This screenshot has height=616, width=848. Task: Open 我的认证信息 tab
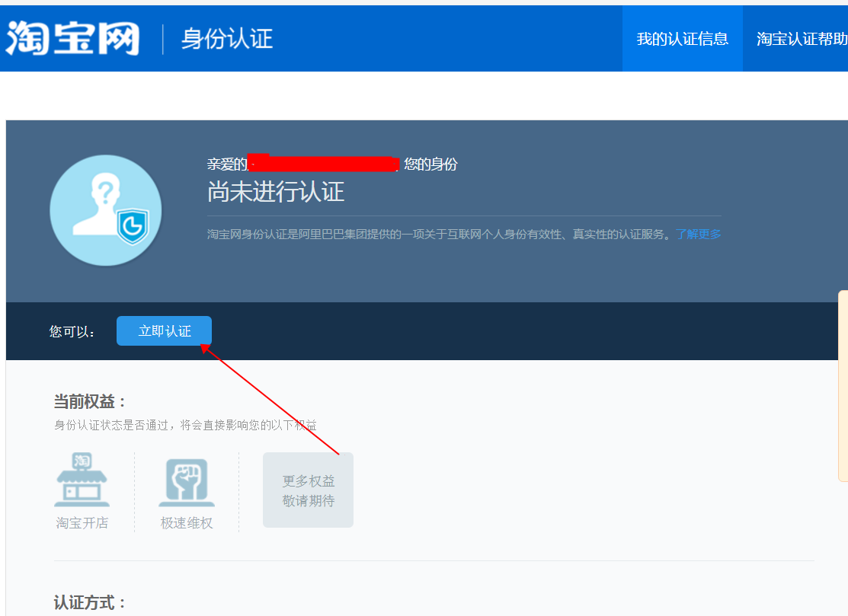(682, 38)
